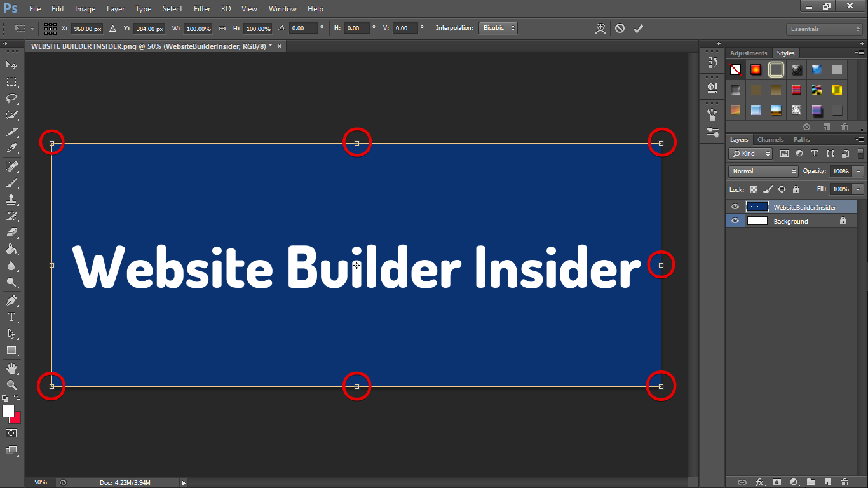Select the Pen tool
Viewport: 868px width, 488px height.
[11, 300]
